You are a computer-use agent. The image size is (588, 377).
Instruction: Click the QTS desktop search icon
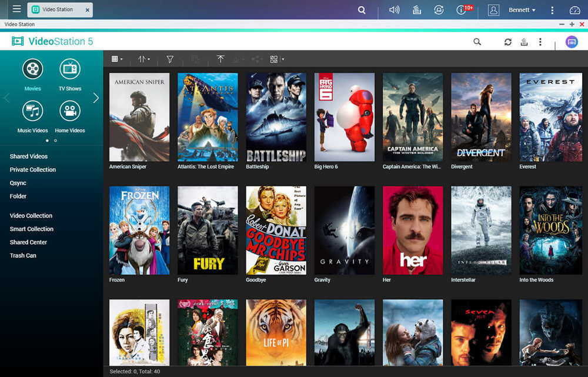pos(362,10)
